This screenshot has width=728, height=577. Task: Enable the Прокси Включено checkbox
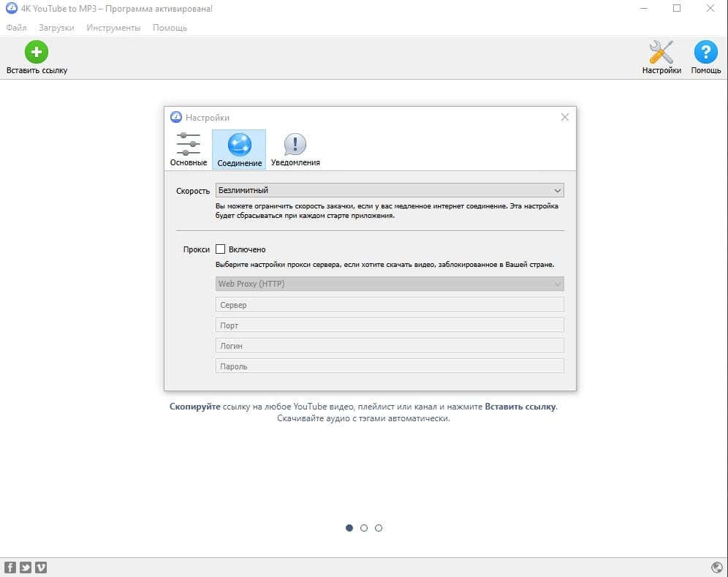221,249
